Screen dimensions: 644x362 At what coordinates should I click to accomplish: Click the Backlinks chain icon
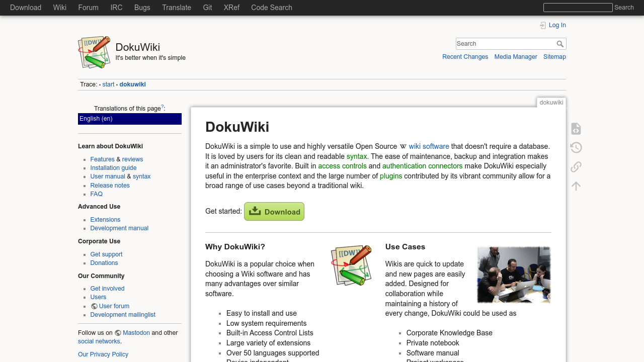[576, 167]
